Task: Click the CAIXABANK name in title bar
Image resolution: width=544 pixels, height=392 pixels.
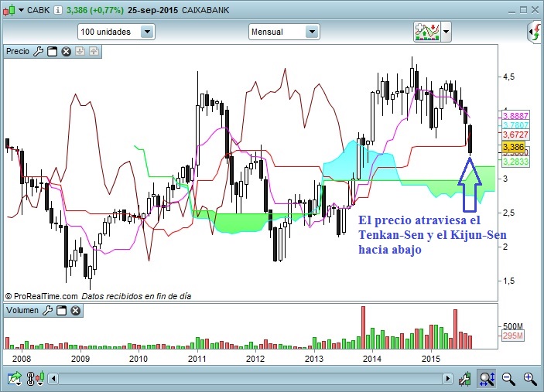Action: point(205,10)
